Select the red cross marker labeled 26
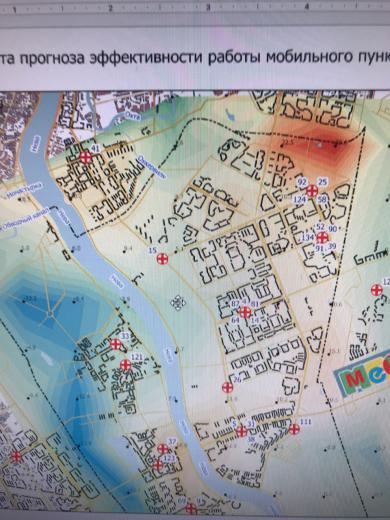The width and height of the screenshot is (390, 520). click(227, 387)
